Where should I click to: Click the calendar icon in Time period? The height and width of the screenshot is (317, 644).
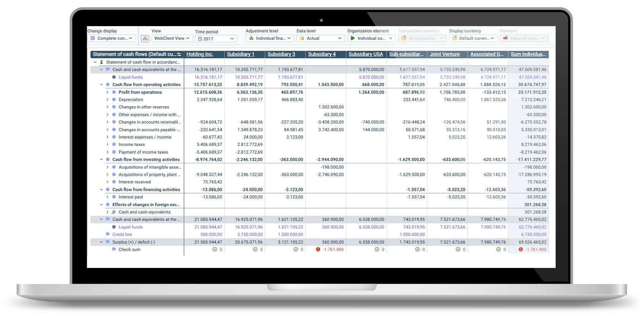200,39
